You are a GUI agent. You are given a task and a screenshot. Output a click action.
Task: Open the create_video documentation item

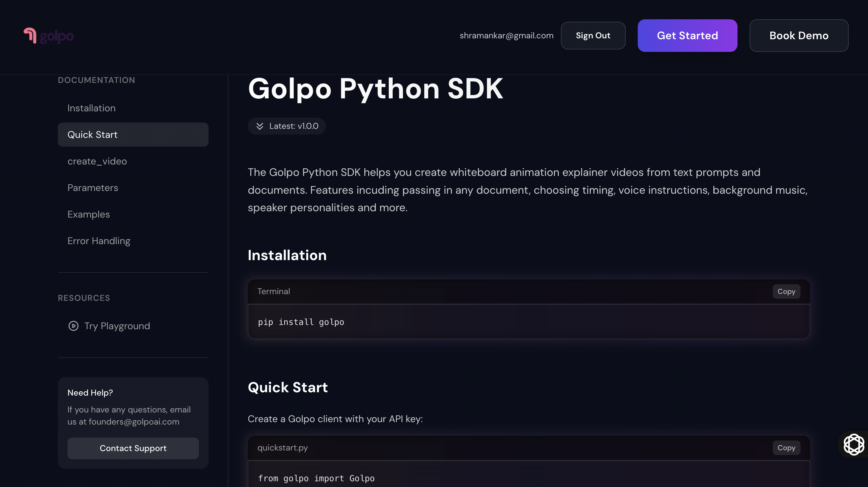coord(97,161)
